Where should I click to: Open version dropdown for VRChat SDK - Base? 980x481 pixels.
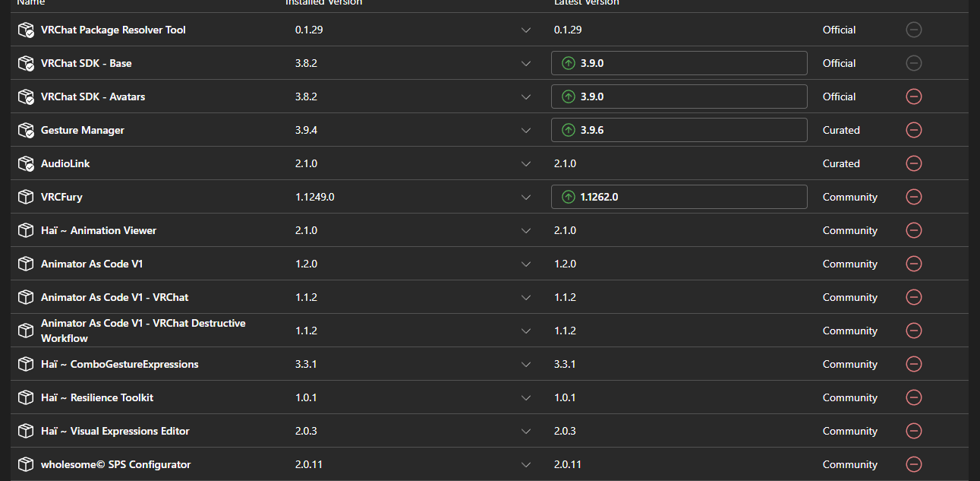526,63
